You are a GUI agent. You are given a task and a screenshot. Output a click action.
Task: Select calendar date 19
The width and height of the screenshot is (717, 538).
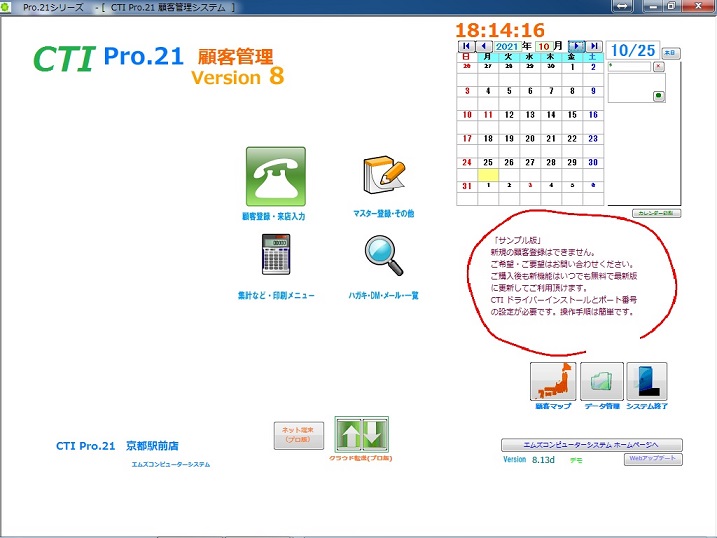pyautogui.click(x=509, y=139)
